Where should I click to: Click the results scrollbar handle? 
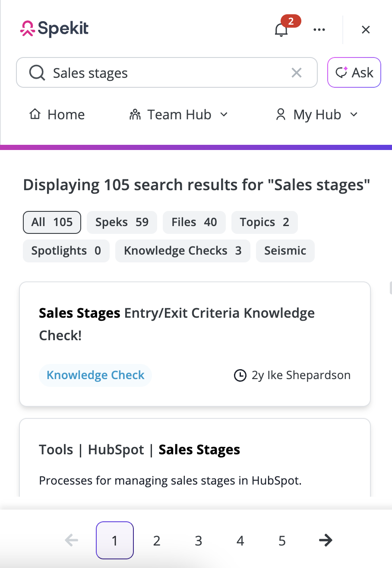coord(390,288)
